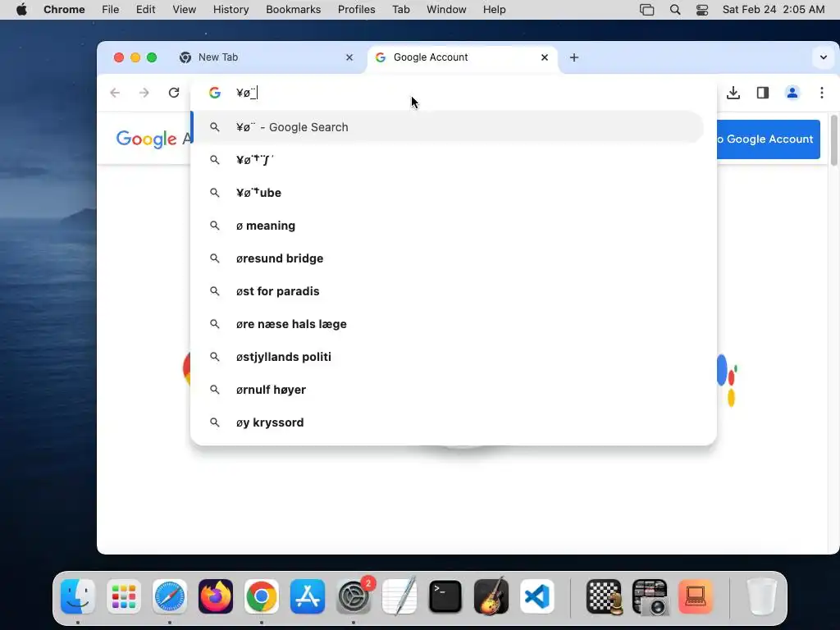840x630 pixels.
Task: Open the Help menu
Action: (494, 10)
